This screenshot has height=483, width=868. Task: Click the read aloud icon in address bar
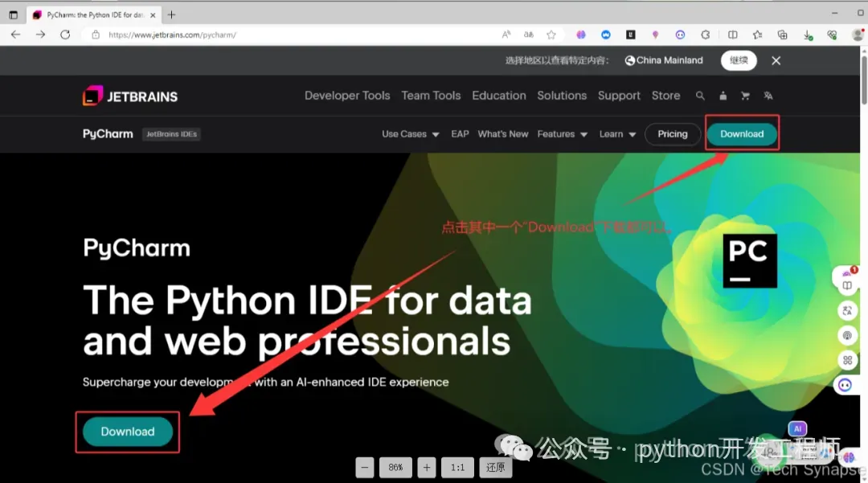pos(506,35)
